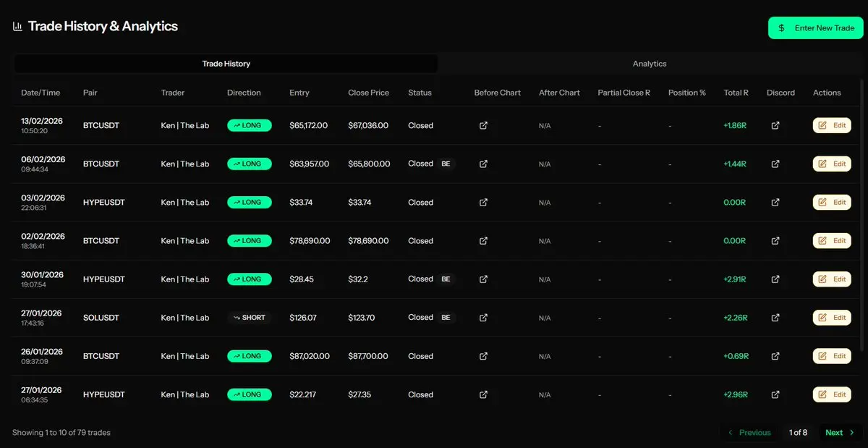Image resolution: width=868 pixels, height=448 pixels.
Task: Open Before Chart link for 03/02/2026 HYPEUSDT trade
Action: [x=483, y=203]
